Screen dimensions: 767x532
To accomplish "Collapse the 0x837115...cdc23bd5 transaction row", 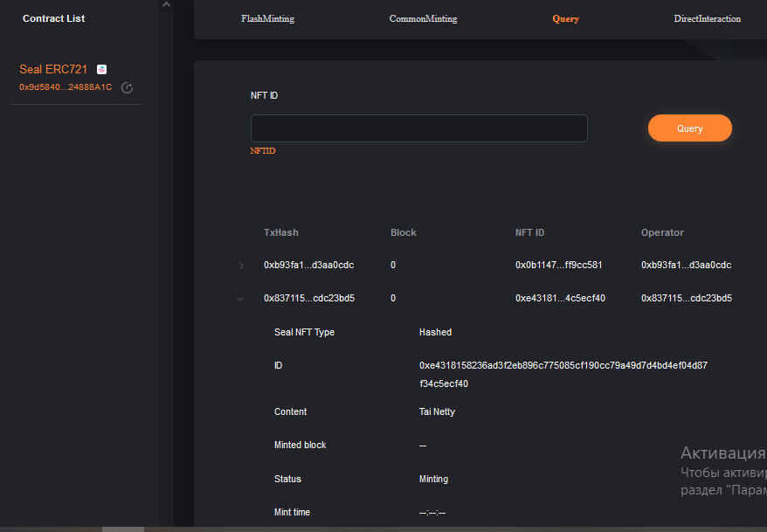I will tap(240, 299).
